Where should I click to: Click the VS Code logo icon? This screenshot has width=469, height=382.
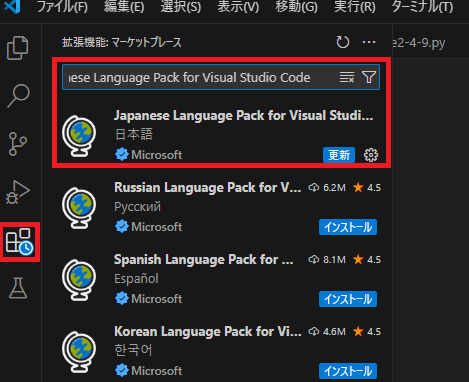pos(13,7)
